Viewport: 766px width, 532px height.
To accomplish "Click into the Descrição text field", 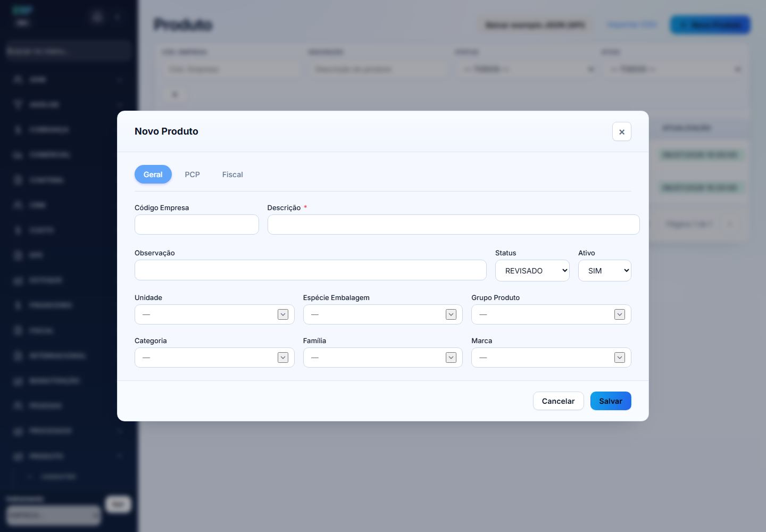I will point(453,225).
